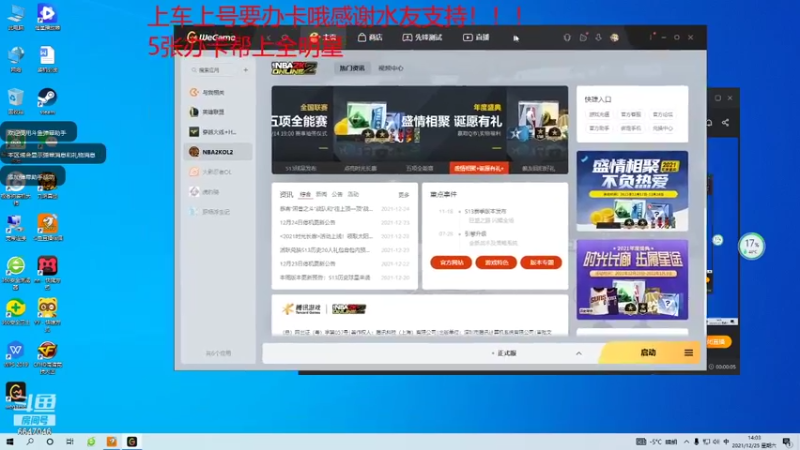The width and height of the screenshot is (800, 450).
Task: Open the CrossFire desktop shortcut
Action: [x=47, y=358]
